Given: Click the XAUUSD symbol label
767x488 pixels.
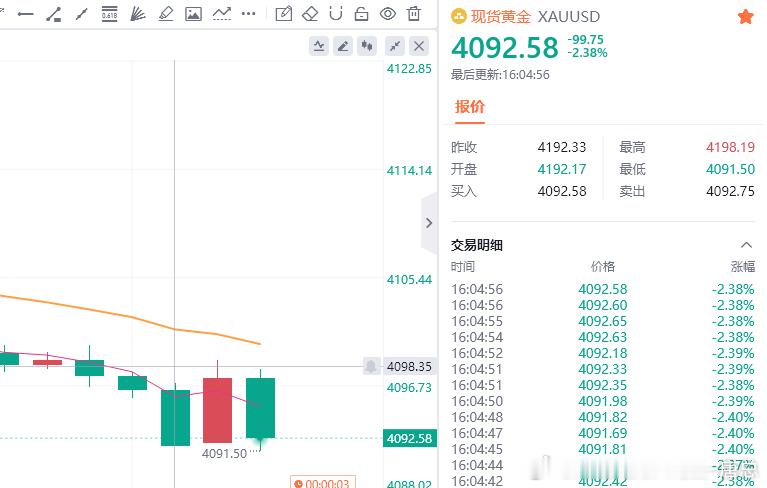Looking at the screenshot, I should 568,17.
